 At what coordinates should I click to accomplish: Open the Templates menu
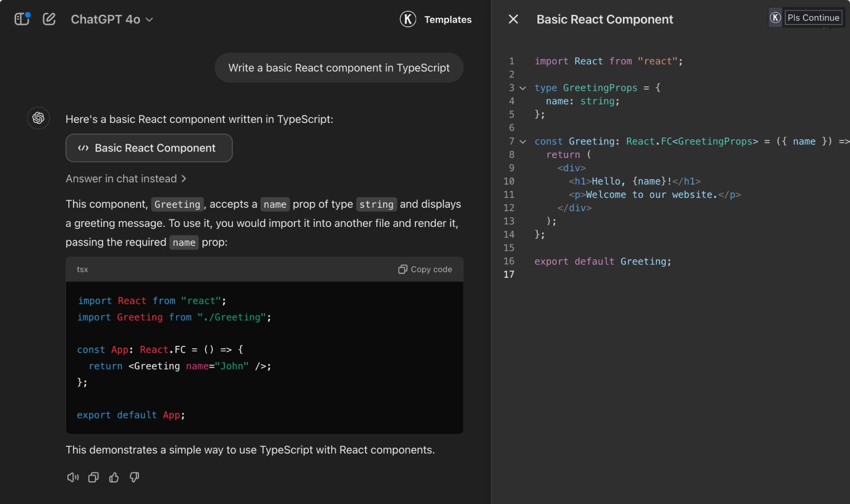point(447,20)
